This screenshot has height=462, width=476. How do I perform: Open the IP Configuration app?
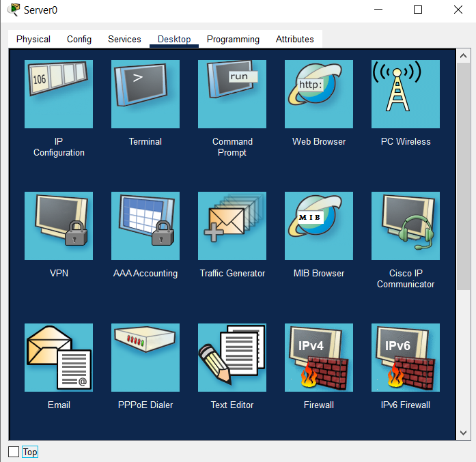(x=59, y=94)
